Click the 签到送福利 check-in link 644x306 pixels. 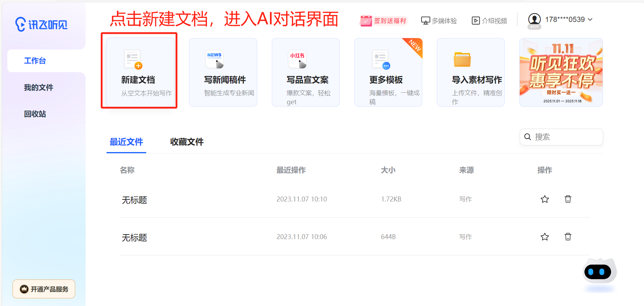tap(383, 21)
